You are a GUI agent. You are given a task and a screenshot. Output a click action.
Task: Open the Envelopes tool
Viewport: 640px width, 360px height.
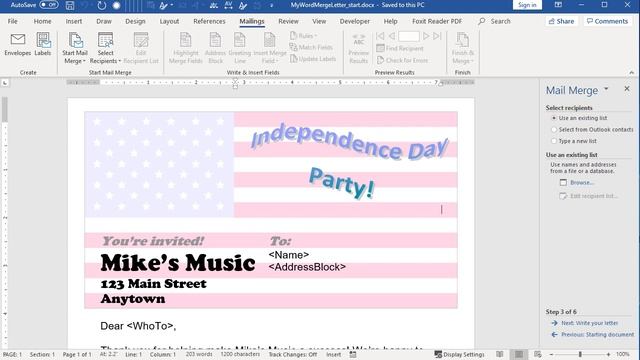pos(18,44)
